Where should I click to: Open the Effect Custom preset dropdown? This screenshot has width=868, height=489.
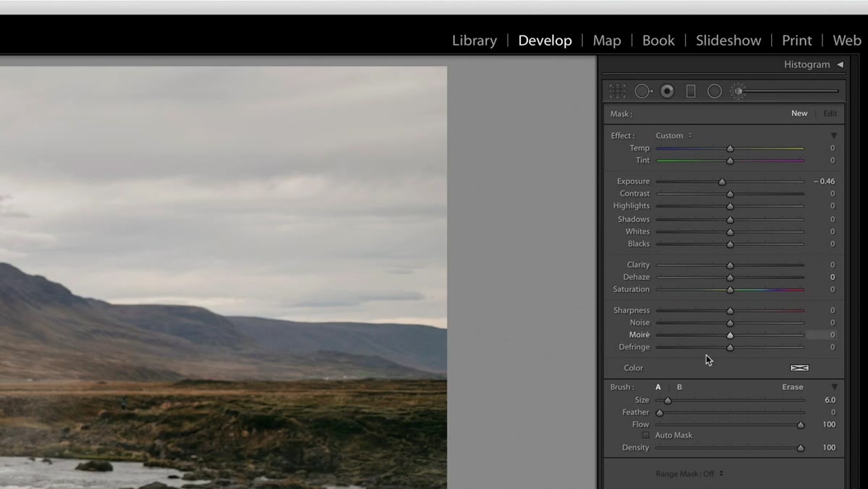(673, 135)
